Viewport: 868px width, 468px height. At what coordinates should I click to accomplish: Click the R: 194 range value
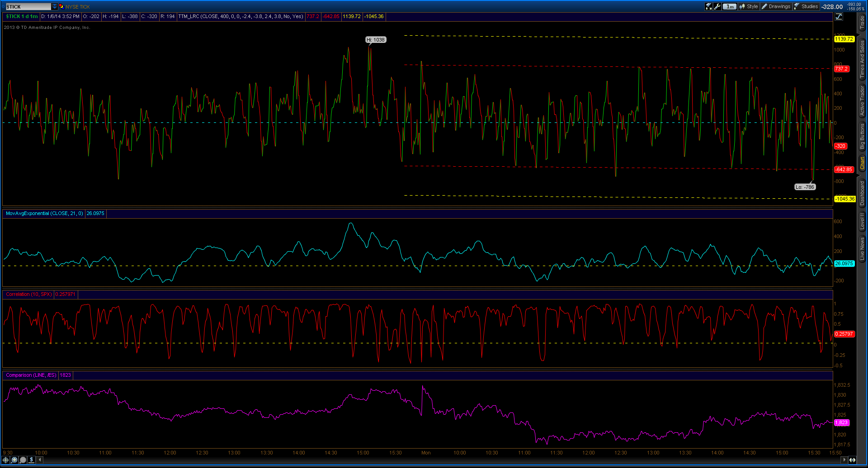(168, 16)
